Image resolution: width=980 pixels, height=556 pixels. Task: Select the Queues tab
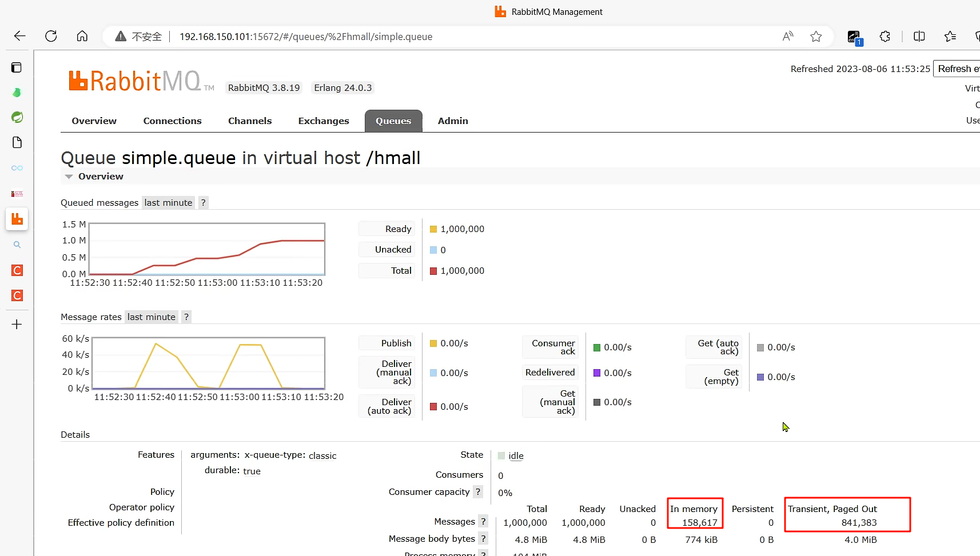tap(393, 121)
